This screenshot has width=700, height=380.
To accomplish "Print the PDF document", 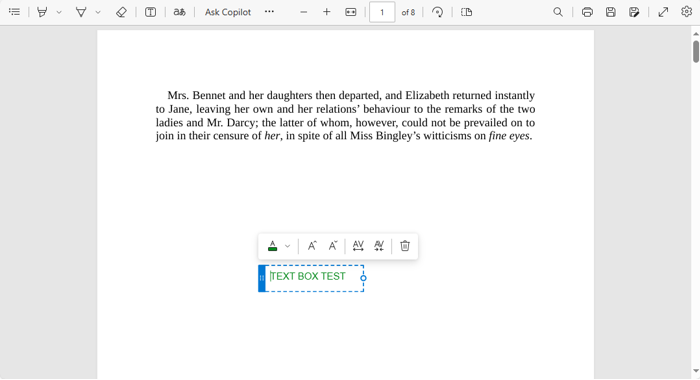I will coord(588,12).
